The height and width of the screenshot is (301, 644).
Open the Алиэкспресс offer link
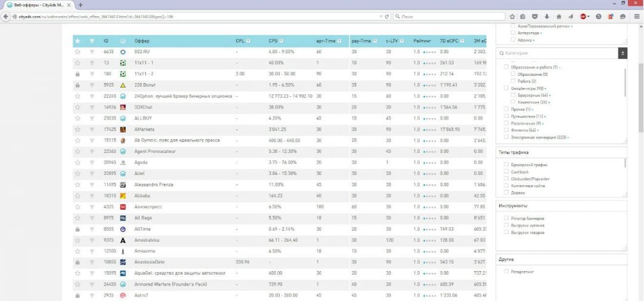(148, 207)
